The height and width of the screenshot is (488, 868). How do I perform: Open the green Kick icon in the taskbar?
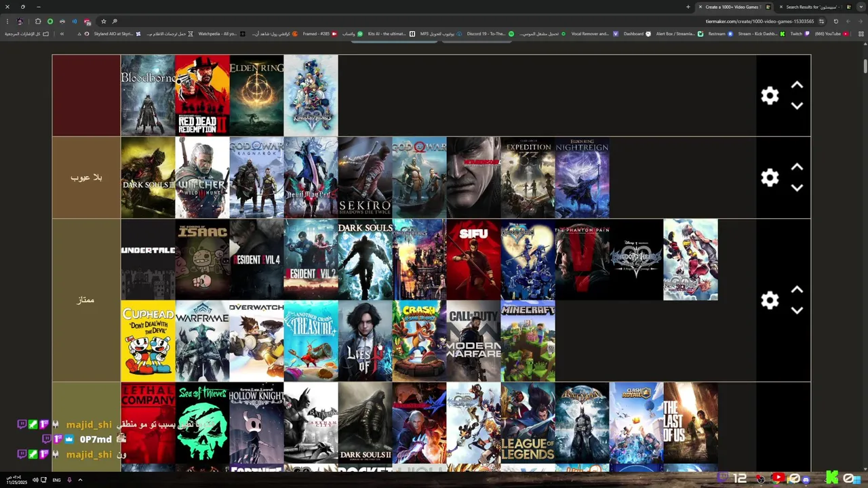(x=832, y=479)
